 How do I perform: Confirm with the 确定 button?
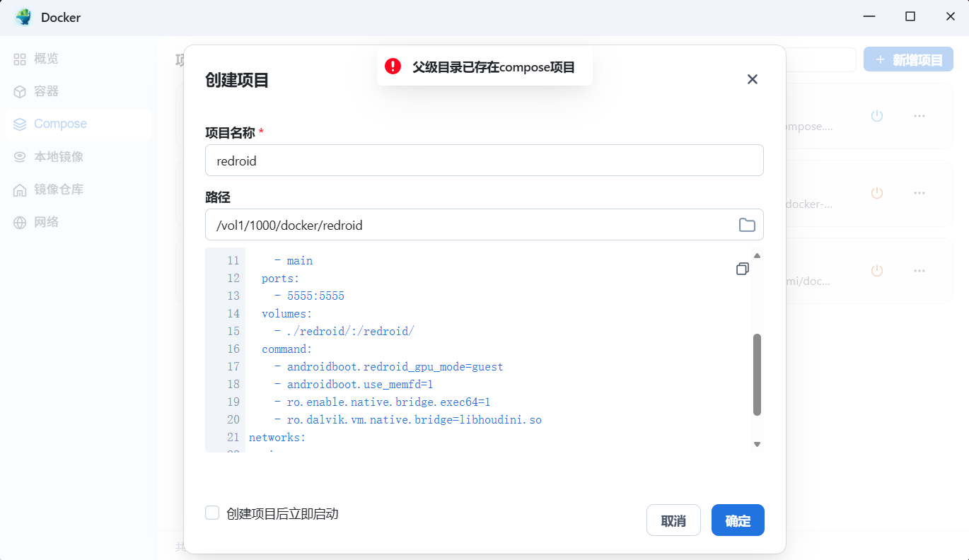click(x=738, y=520)
